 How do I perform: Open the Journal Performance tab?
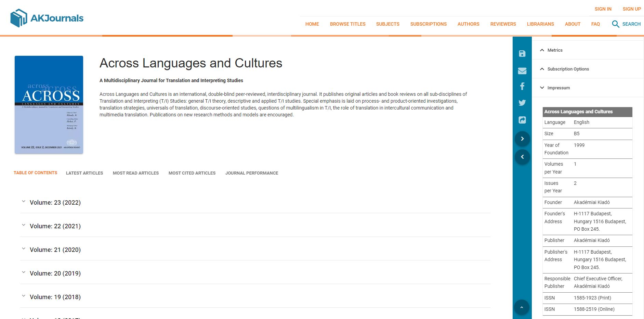click(252, 173)
